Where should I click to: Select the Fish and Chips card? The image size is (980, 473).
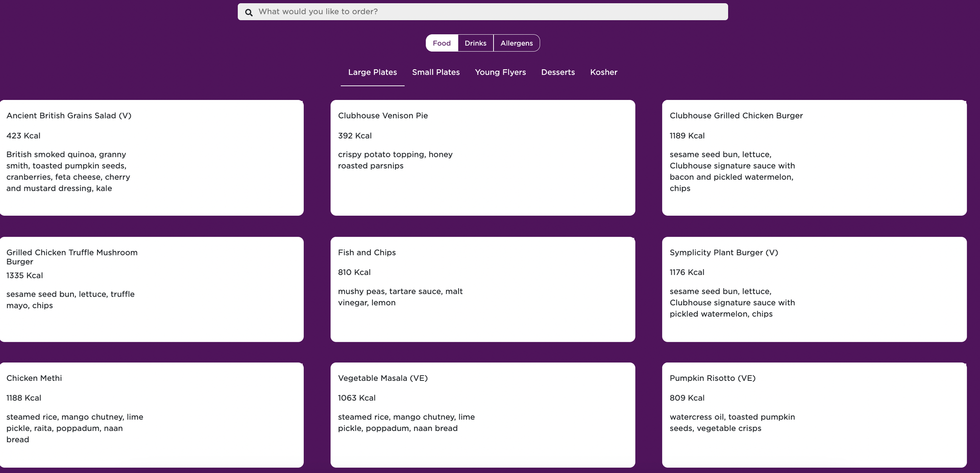pyautogui.click(x=483, y=289)
